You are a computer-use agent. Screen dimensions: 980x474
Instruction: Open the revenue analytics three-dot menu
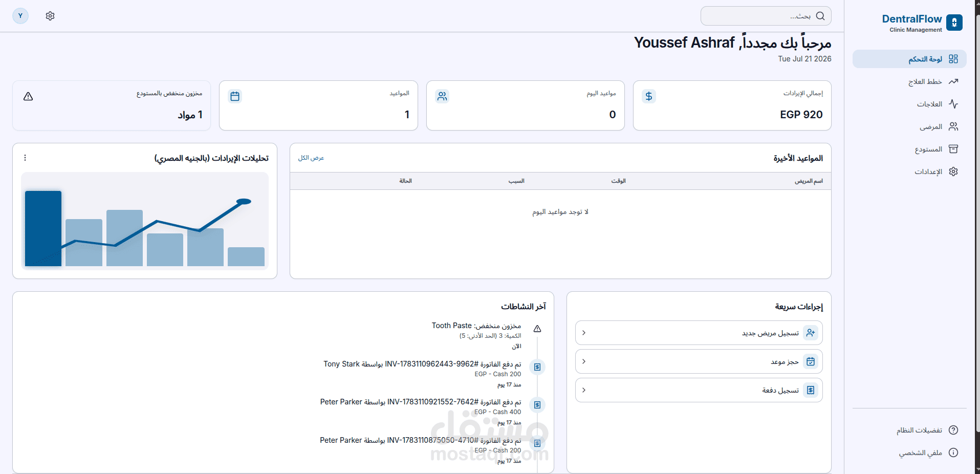pyautogui.click(x=25, y=158)
